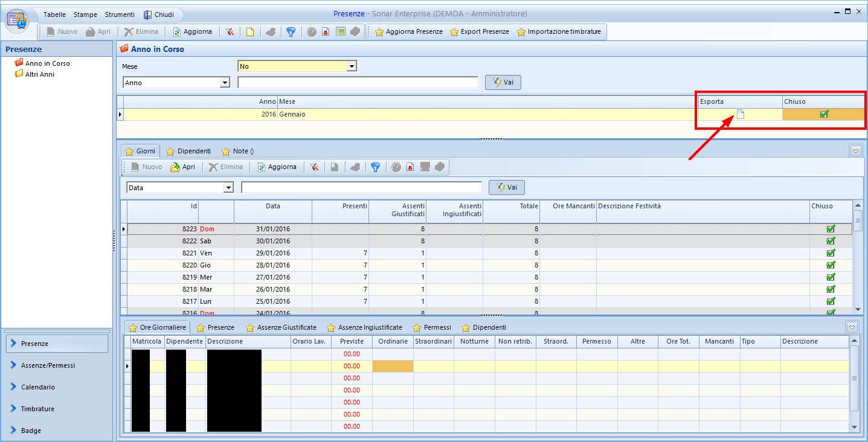868x442 pixels.
Task: Click the yellow note page icon in top toolbar
Action: [x=249, y=32]
